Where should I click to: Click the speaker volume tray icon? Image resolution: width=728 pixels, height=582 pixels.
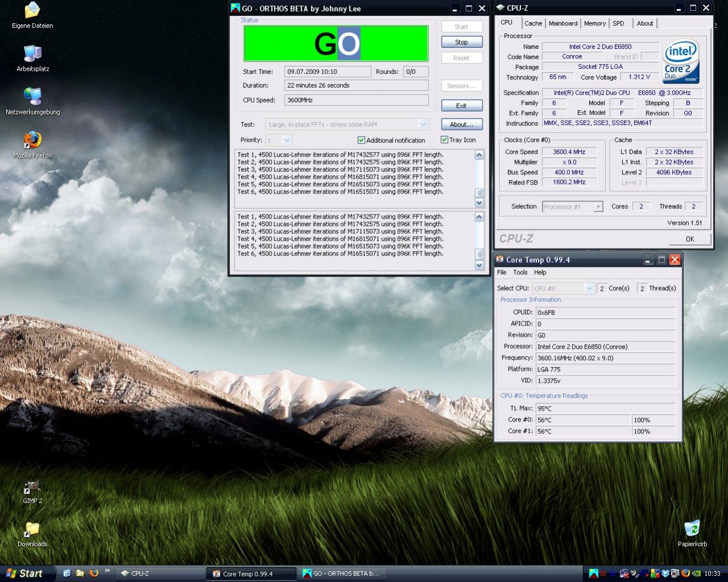[635, 573]
